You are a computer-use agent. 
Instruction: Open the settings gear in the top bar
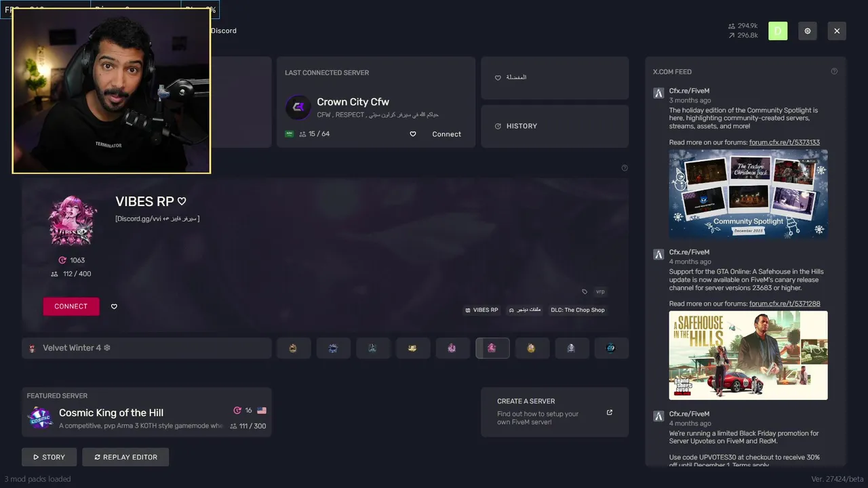click(807, 30)
